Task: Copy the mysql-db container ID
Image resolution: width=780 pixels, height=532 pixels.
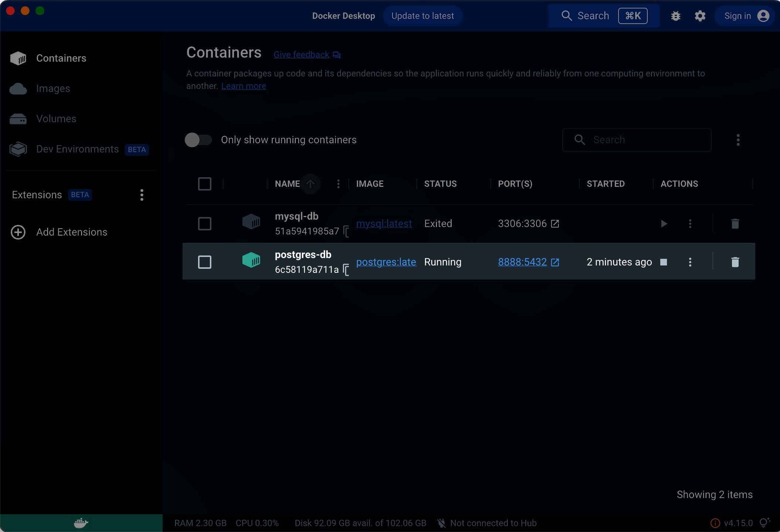Action: pos(346,231)
